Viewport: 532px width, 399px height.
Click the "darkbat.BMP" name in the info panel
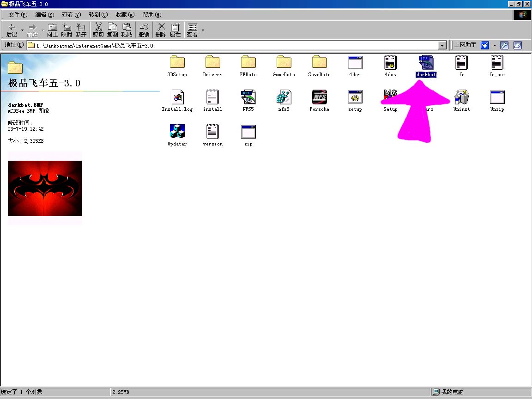tap(25, 105)
